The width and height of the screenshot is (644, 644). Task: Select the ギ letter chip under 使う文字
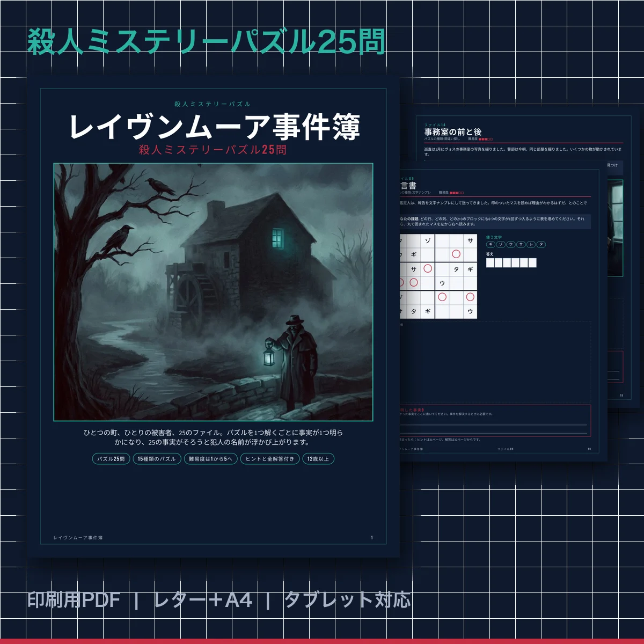pyautogui.click(x=491, y=244)
